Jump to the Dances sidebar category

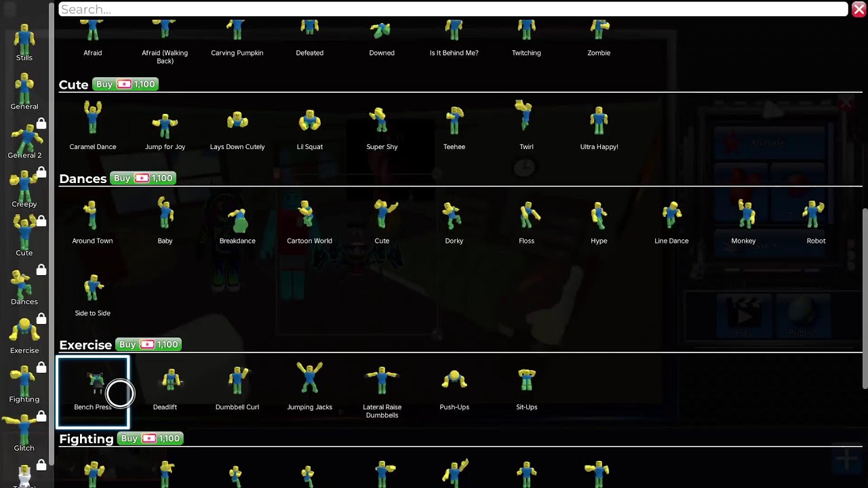[24, 286]
